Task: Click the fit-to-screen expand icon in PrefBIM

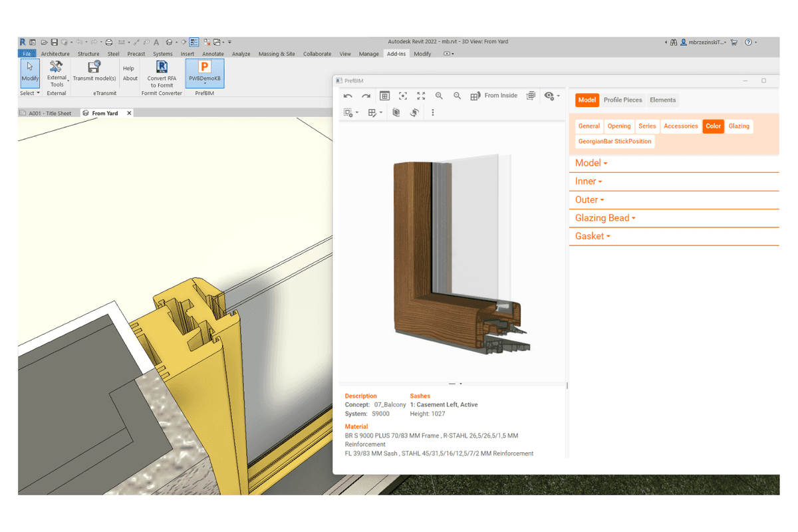Action: coord(421,96)
